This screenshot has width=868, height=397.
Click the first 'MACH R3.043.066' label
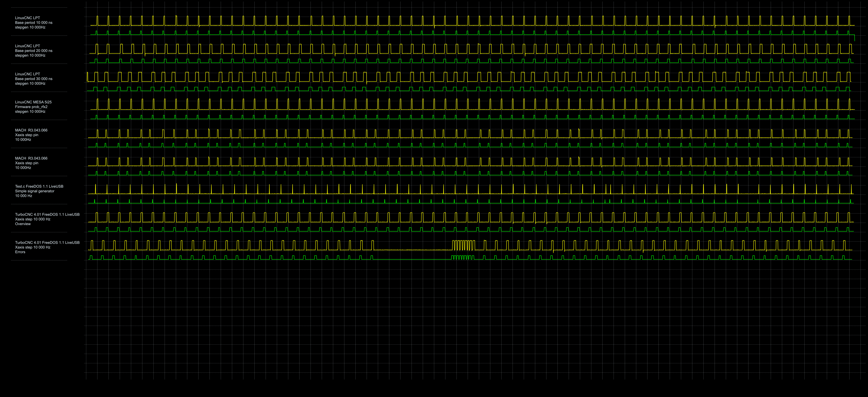31,130
